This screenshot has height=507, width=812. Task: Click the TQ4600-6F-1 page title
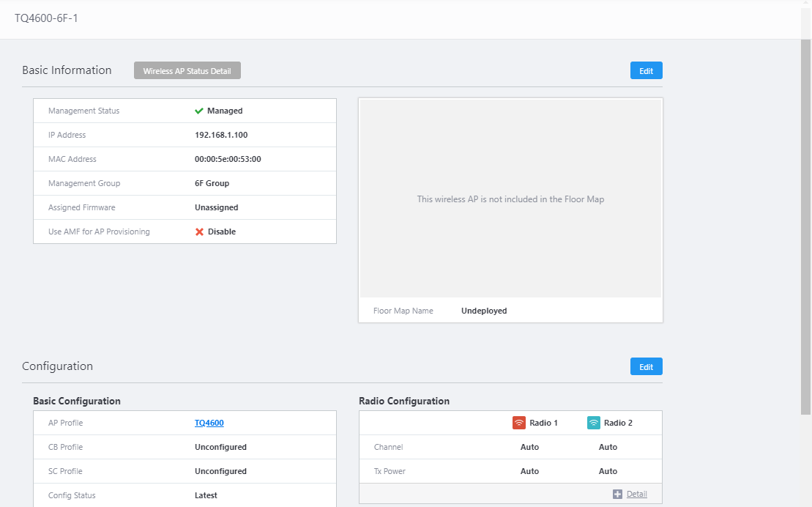(46, 18)
